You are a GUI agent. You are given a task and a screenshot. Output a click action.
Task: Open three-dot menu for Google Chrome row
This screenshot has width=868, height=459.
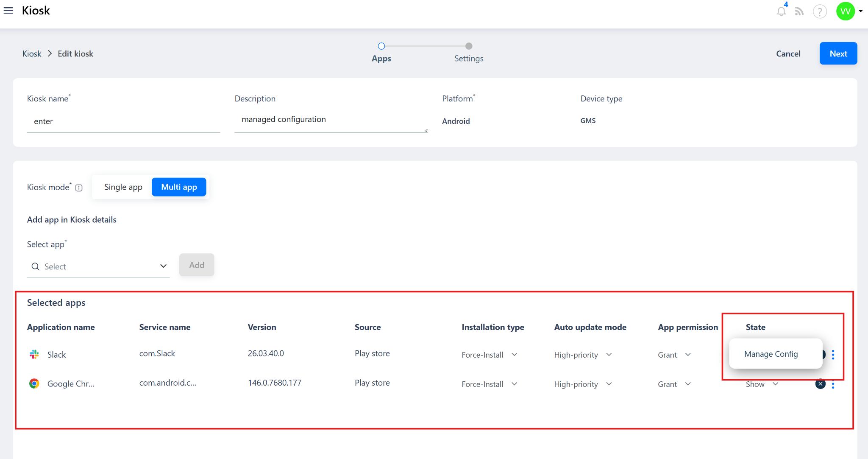point(833,385)
